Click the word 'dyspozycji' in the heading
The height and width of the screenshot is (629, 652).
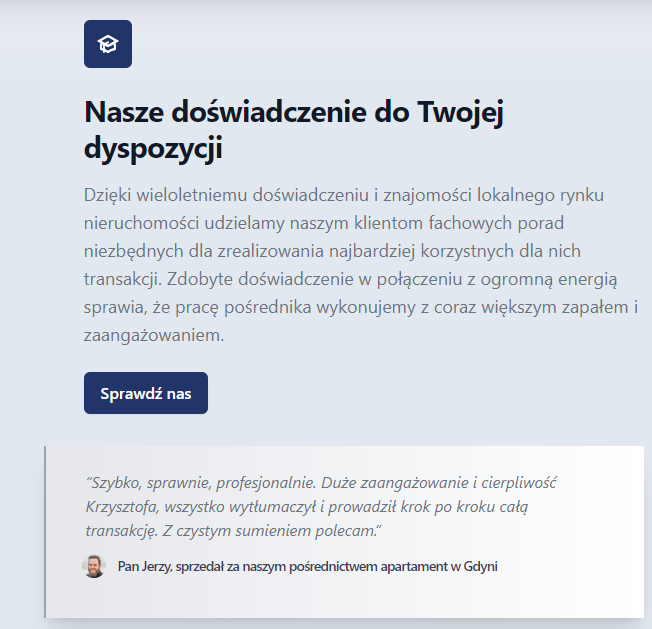point(153,149)
